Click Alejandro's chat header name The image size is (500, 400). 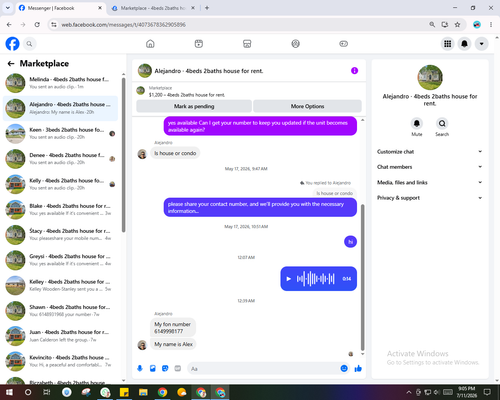click(209, 71)
